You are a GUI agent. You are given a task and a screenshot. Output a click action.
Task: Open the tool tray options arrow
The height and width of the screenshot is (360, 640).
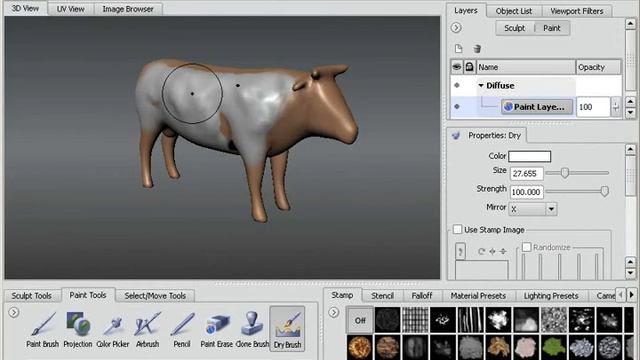pos(13,312)
